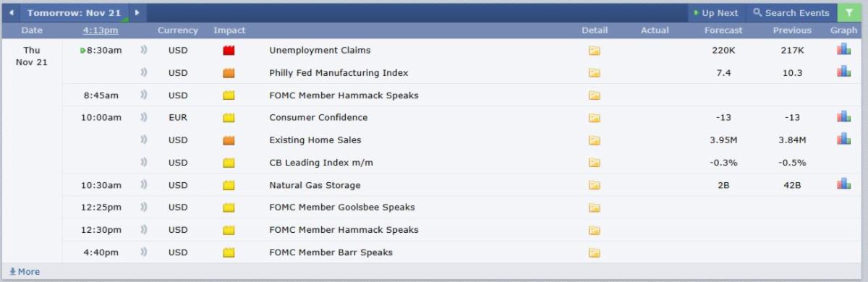This screenshot has height=282, width=868.
Task: Click the Impact column header
Action: pos(229,30)
